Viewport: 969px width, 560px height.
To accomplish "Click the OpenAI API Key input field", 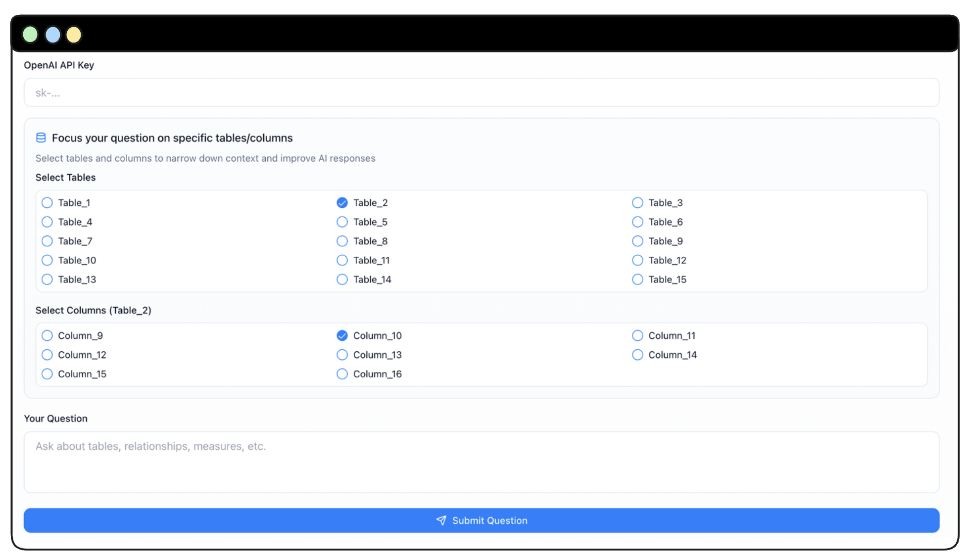I will point(481,93).
